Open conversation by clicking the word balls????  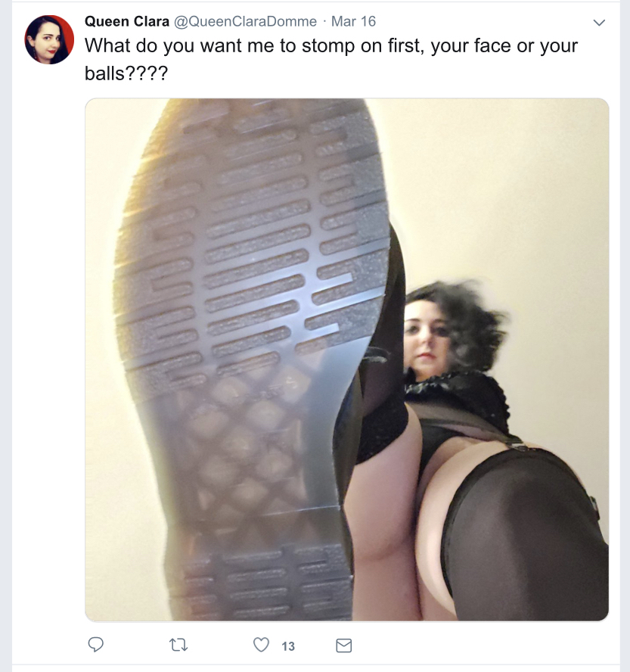[x=126, y=73]
